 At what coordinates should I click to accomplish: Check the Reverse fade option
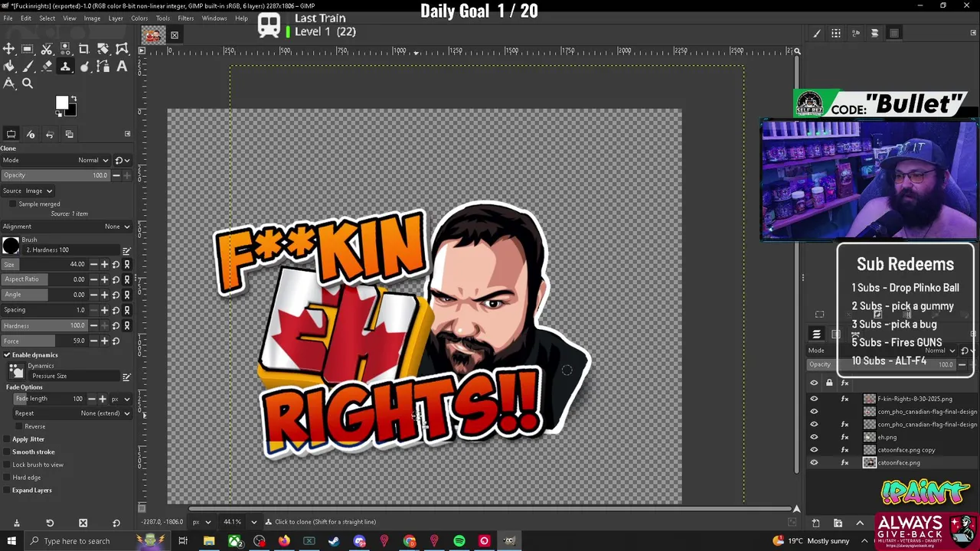[18, 426]
